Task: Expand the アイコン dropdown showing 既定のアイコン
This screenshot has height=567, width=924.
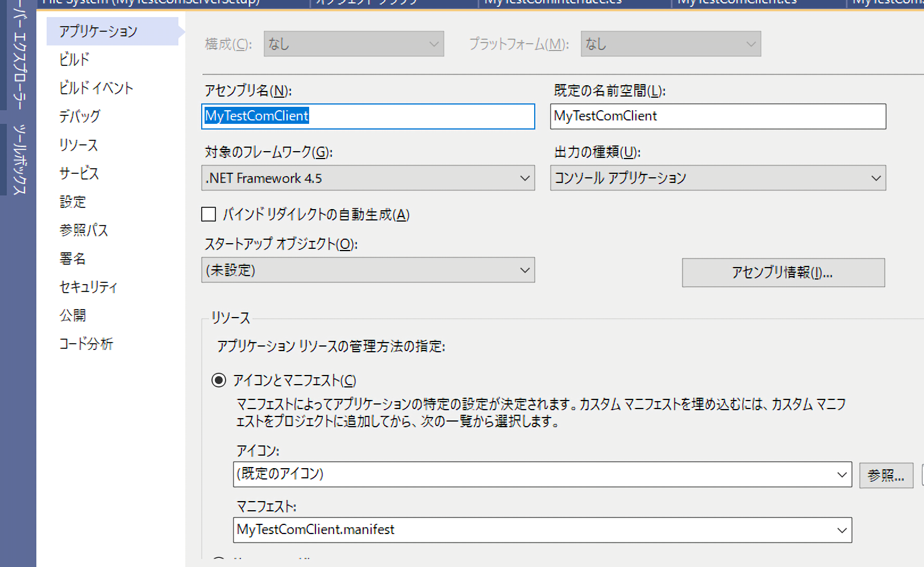Action: coord(542,474)
